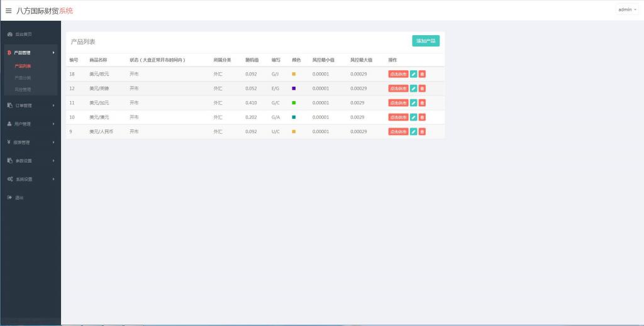
Task: Toggle 点击休市 for the 美元/人民币 row
Action: tap(398, 132)
